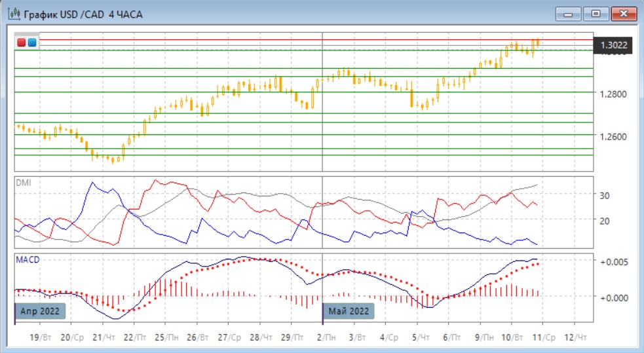Click the current price tag 1.3022
The height and width of the screenshot is (353, 644).
tap(613, 45)
